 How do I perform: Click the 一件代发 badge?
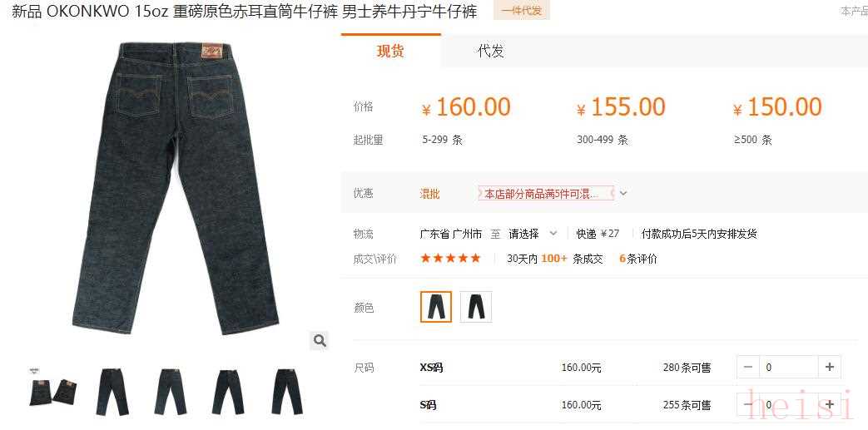(522, 11)
